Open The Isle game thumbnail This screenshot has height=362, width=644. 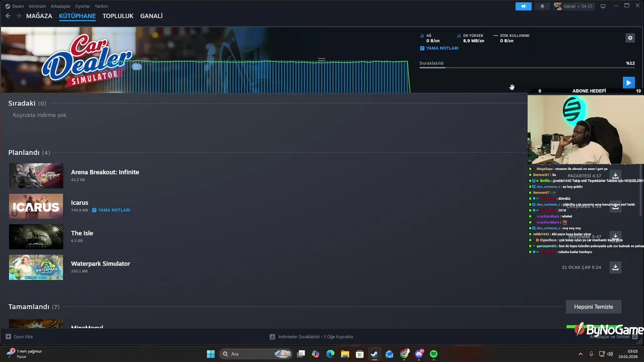pyautogui.click(x=36, y=237)
